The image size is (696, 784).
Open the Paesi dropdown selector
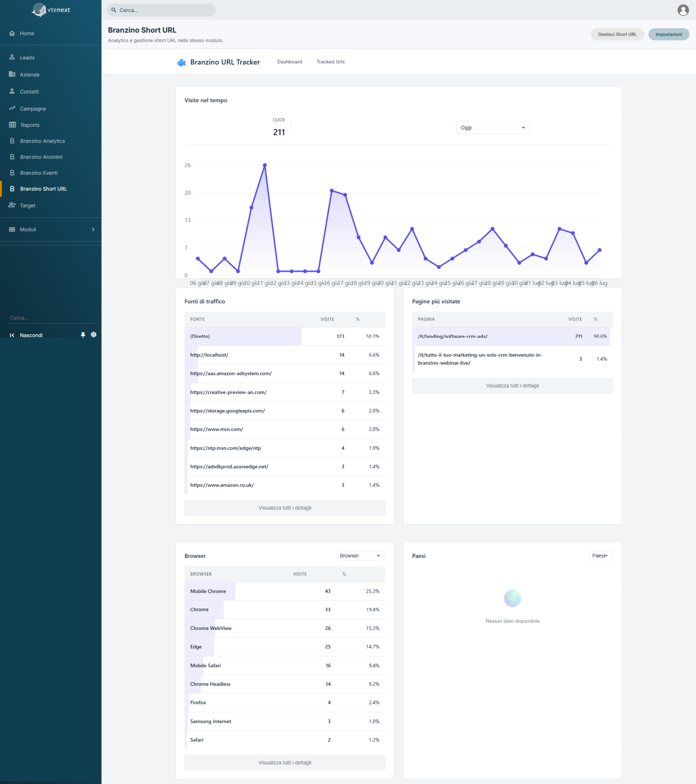(x=601, y=556)
